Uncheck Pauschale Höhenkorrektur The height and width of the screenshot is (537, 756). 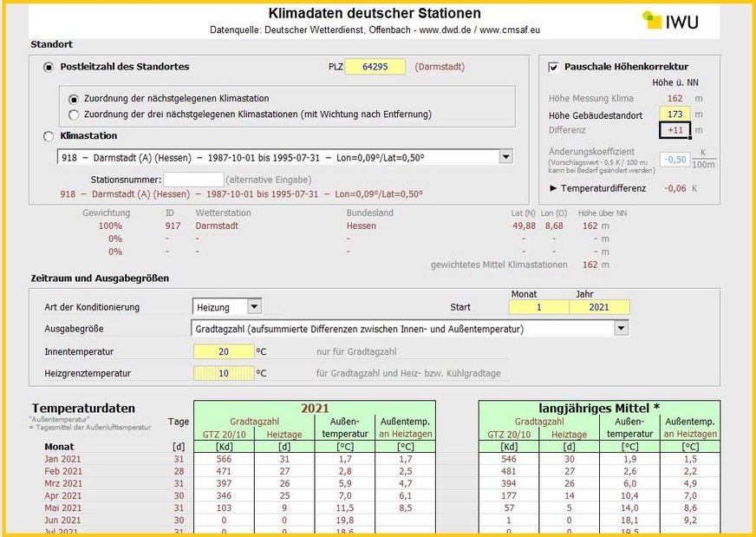click(552, 66)
